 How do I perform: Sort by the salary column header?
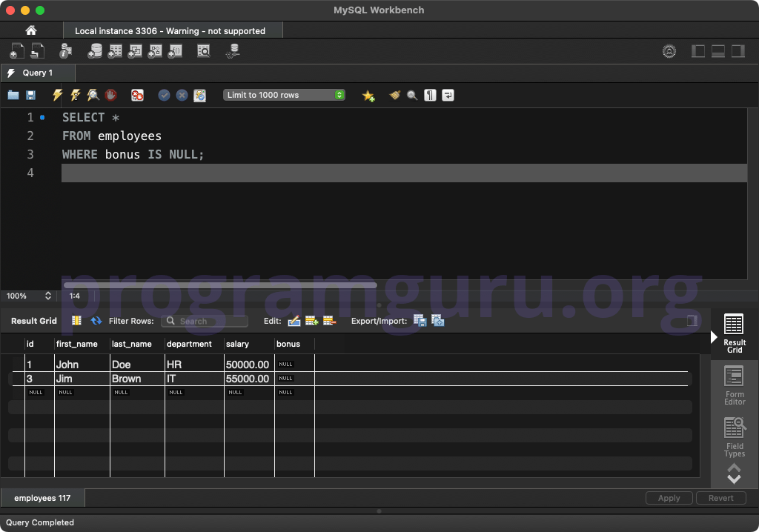(x=249, y=344)
